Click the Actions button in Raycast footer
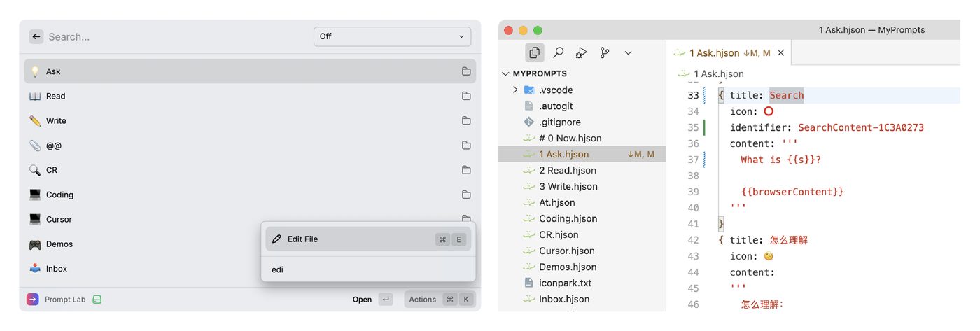 [441, 300]
